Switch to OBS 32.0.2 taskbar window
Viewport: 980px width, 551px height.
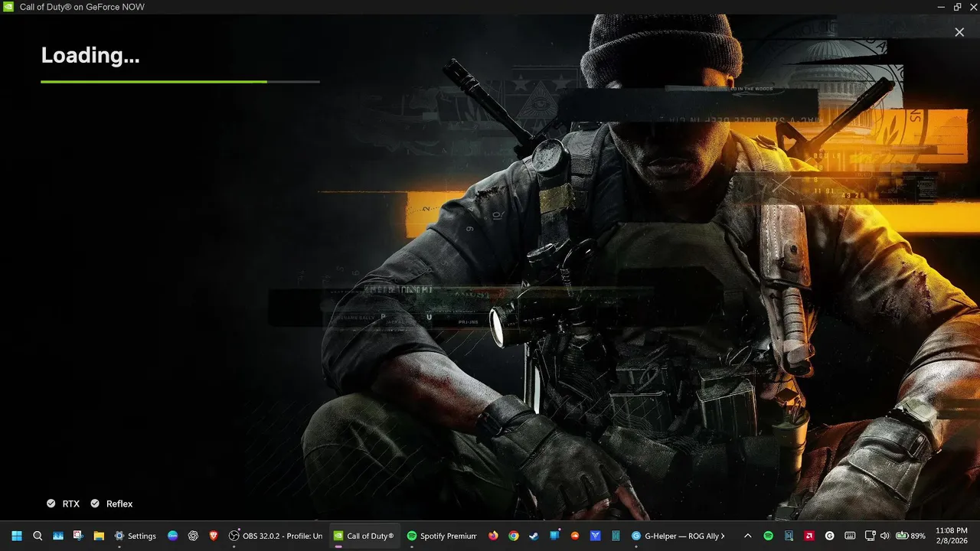point(276,536)
